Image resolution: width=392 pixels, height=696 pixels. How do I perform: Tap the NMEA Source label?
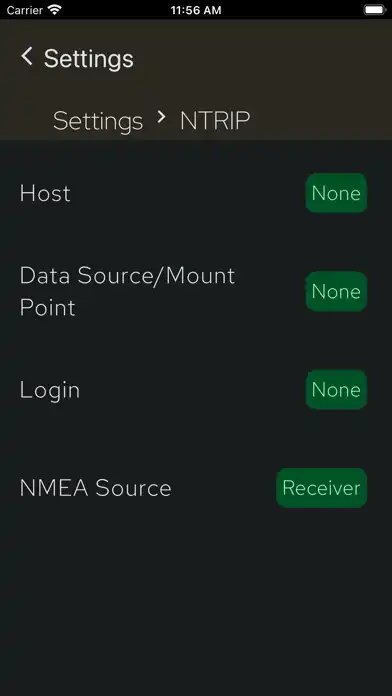[x=95, y=488]
